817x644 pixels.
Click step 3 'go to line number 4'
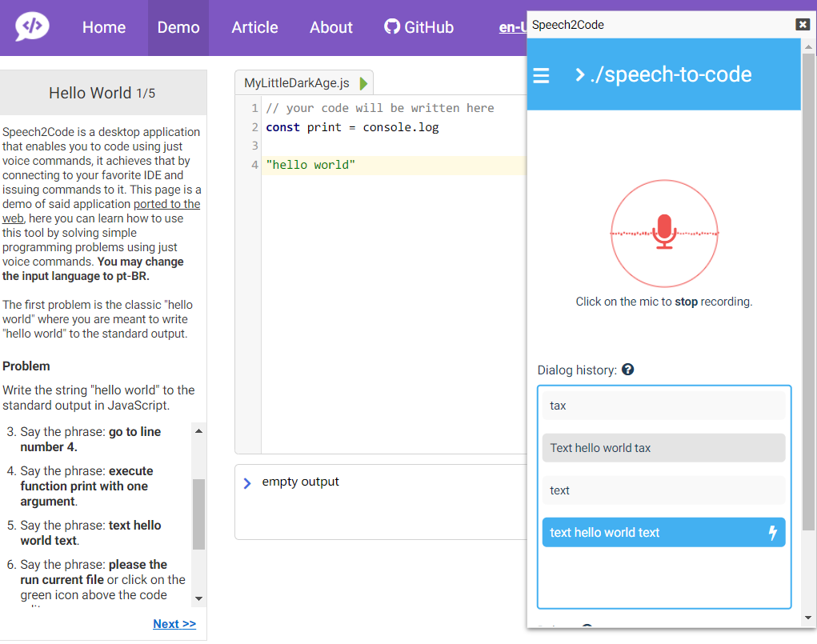(90, 439)
